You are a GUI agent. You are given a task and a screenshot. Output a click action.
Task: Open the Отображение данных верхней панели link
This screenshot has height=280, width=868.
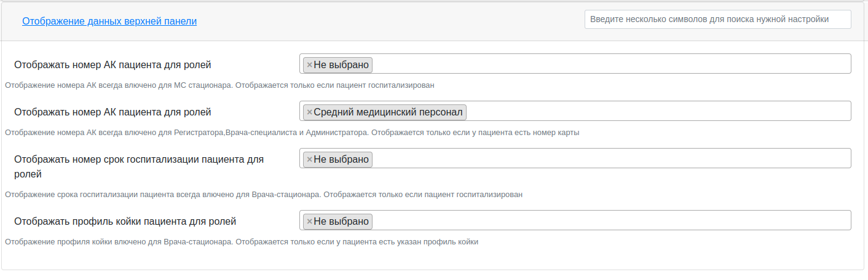(109, 21)
